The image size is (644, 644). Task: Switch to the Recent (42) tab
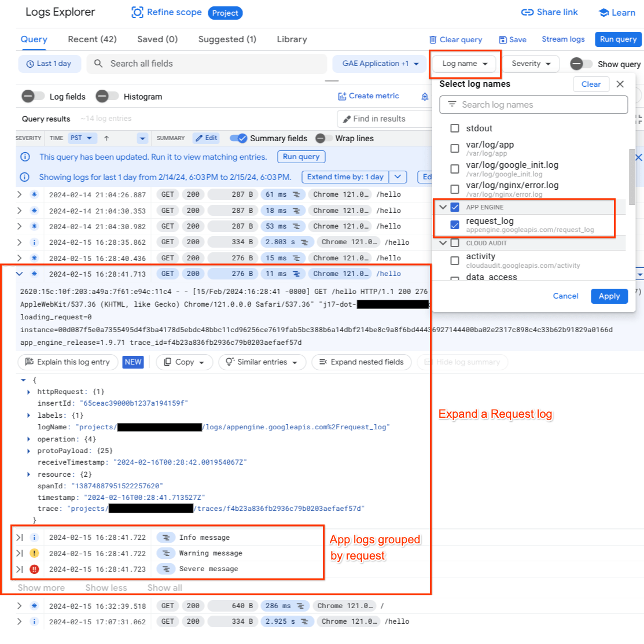tap(93, 39)
